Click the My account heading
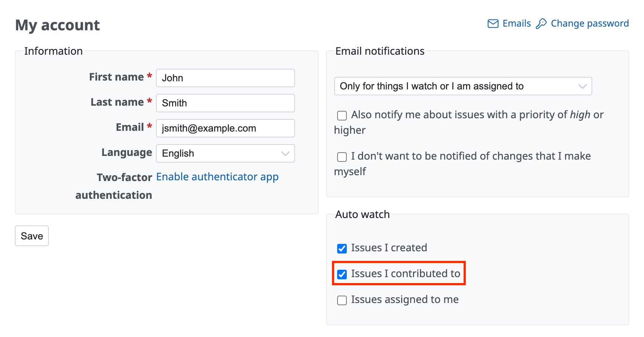The height and width of the screenshot is (337, 644). [58, 25]
